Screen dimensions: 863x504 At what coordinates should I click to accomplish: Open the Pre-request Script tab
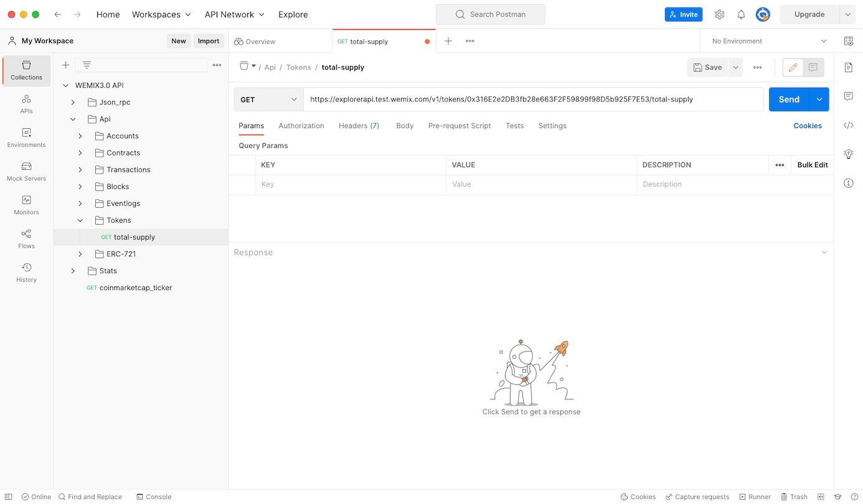tap(459, 126)
